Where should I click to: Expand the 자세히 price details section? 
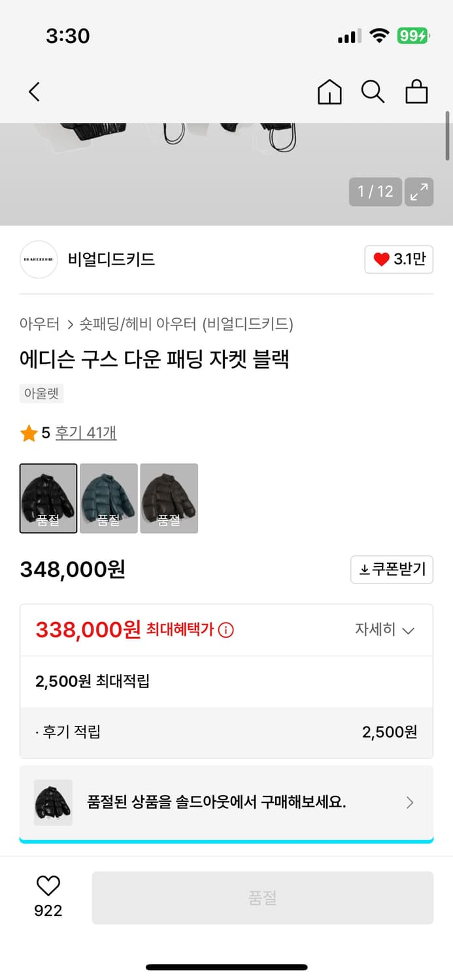(x=386, y=629)
